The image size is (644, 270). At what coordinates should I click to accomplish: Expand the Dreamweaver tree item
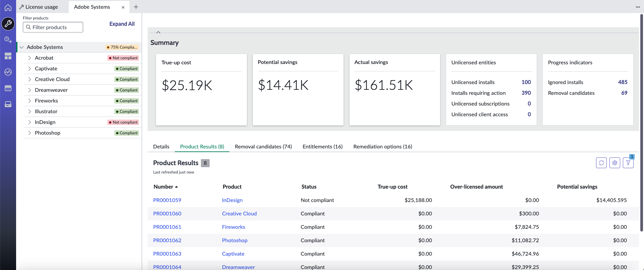(x=30, y=90)
